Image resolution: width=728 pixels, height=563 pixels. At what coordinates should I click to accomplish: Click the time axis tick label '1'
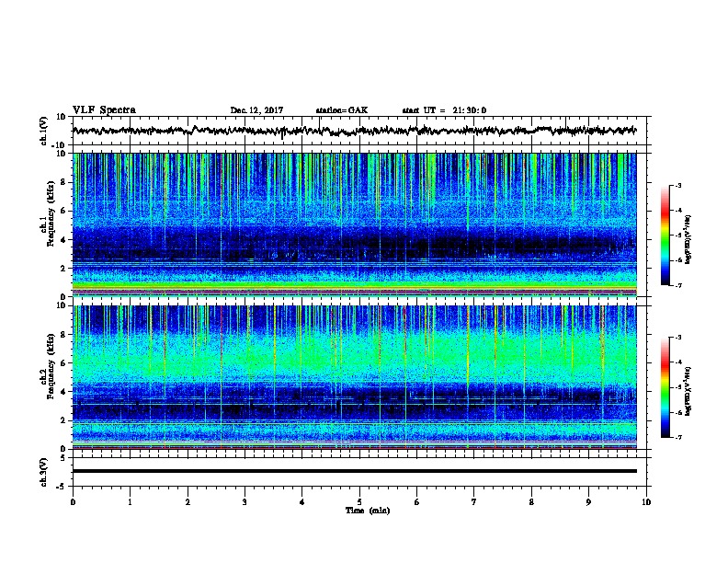tap(130, 502)
